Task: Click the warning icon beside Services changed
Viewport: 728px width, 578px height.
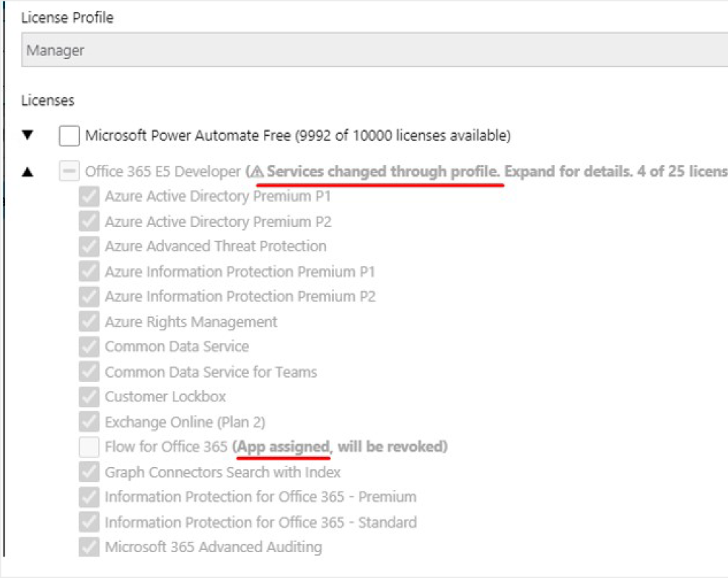Action: pos(256,171)
